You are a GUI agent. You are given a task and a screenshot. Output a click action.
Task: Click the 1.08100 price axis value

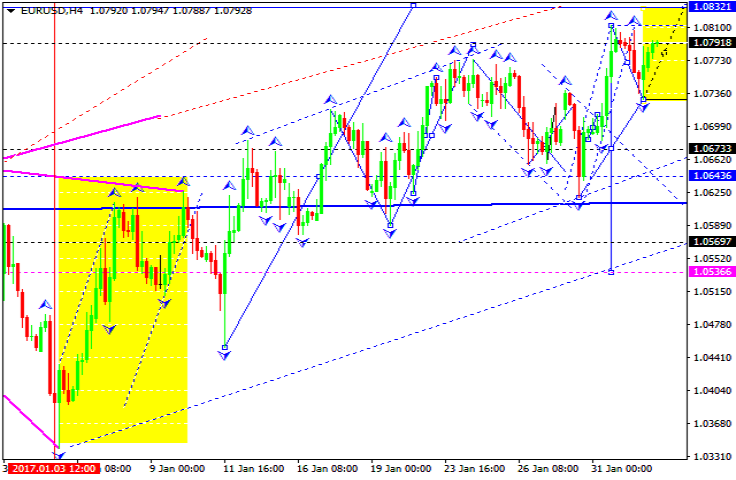[713, 28]
